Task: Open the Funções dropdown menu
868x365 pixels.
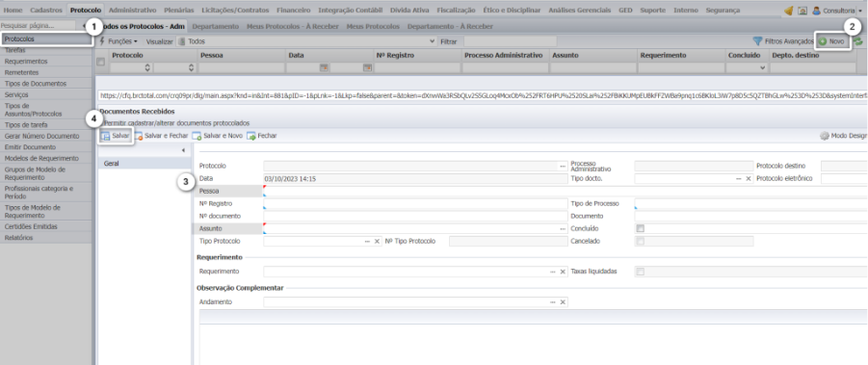Action: point(118,41)
